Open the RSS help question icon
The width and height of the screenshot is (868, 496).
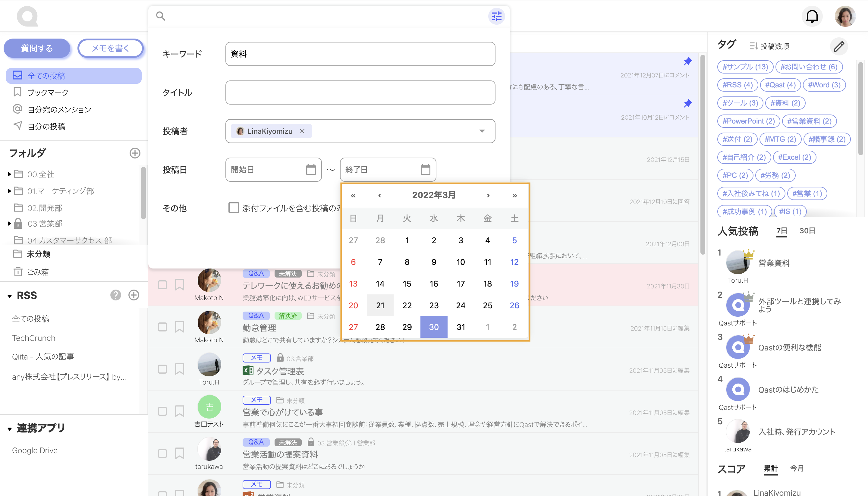pos(115,295)
